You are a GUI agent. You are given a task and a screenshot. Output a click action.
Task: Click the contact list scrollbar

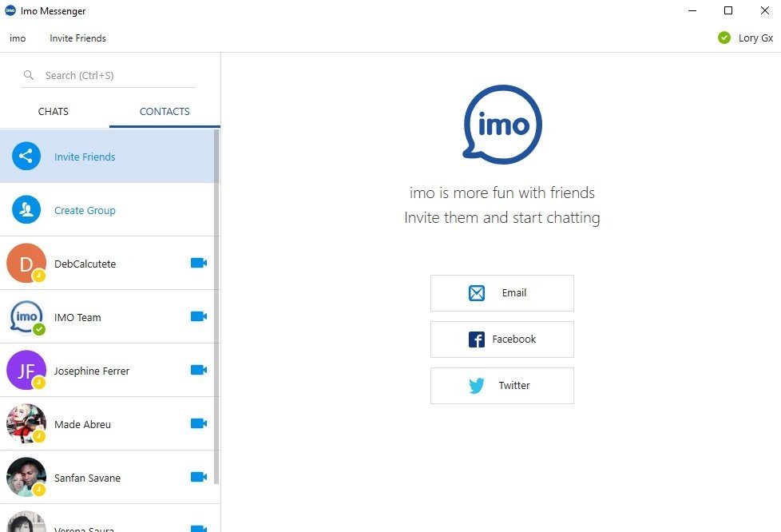pyautogui.click(x=216, y=304)
